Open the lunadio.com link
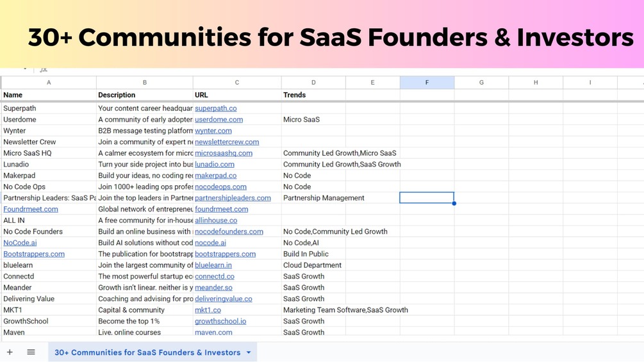644x362 pixels. pyautogui.click(x=215, y=164)
